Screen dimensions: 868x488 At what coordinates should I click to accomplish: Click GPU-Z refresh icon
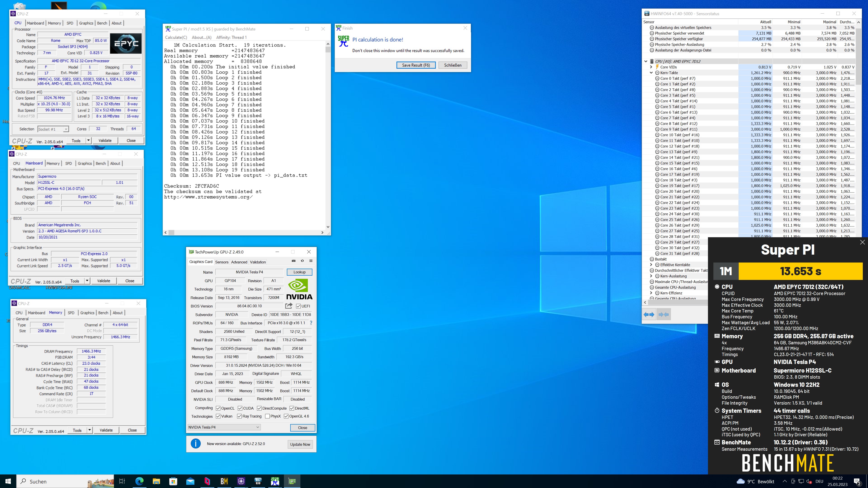302,261
